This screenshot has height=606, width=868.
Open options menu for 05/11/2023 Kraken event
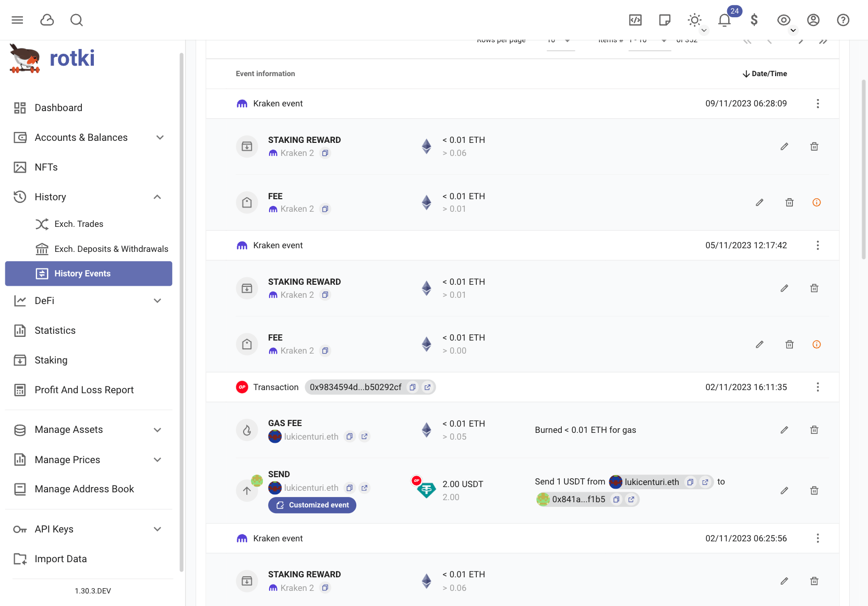point(818,245)
